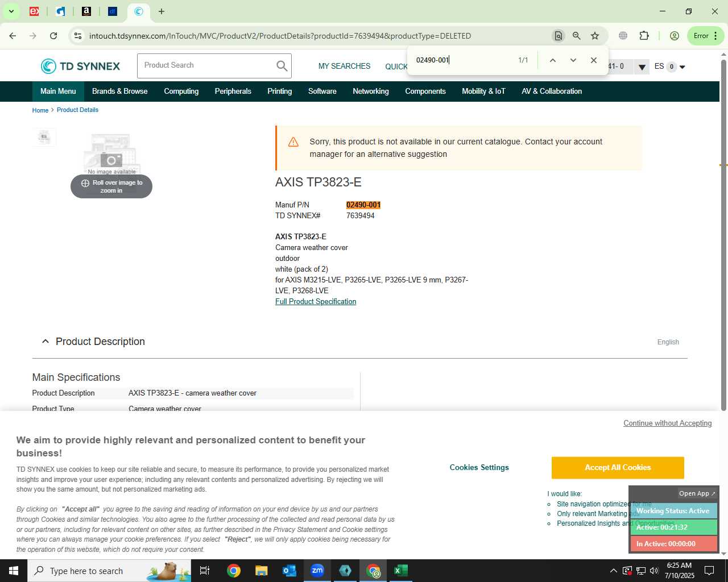The height and width of the screenshot is (582, 728).
Task: Click the product search magnifier icon
Action: (282, 66)
